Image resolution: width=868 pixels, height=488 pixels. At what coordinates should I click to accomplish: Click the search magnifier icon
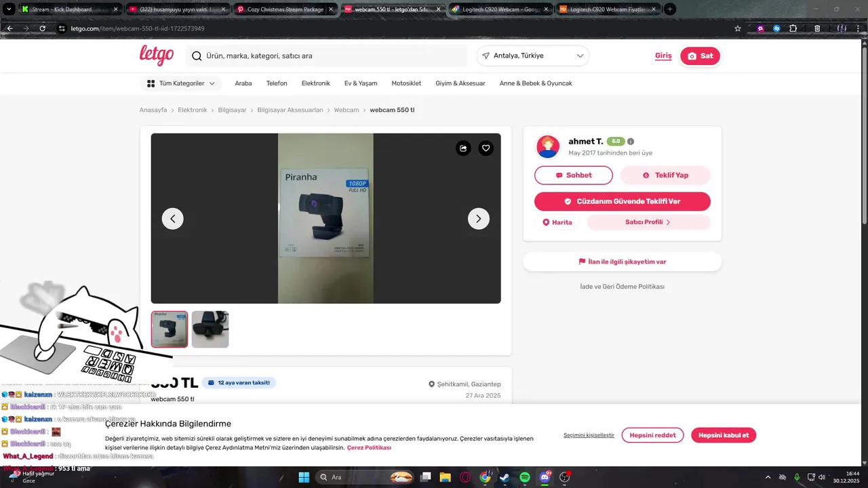coord(197,56)
